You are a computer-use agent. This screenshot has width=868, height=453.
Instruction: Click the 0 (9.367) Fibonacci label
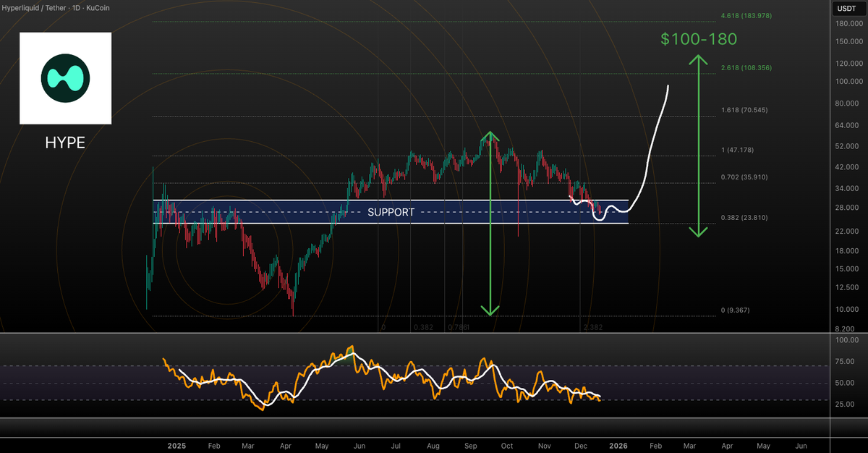pos(736,310)
